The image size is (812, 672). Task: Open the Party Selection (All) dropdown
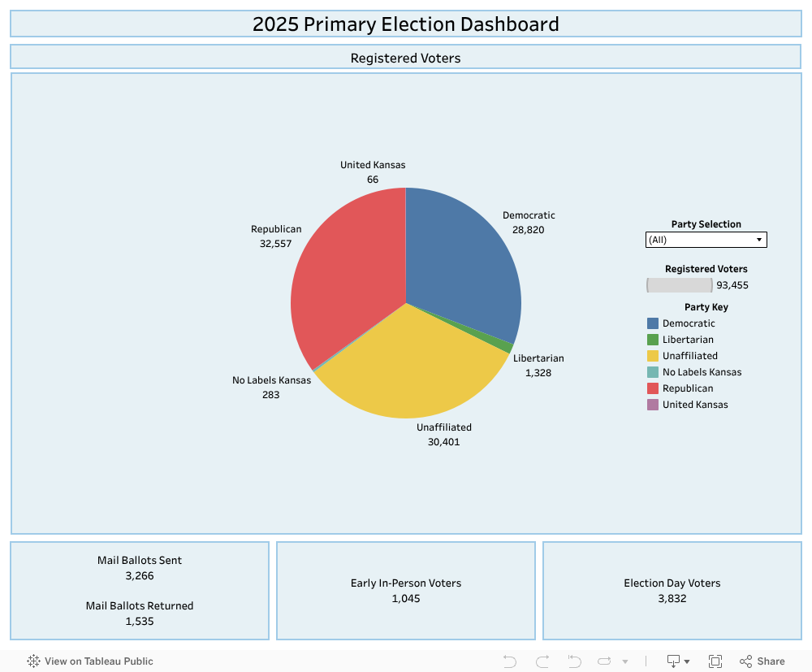pos(706,240)
